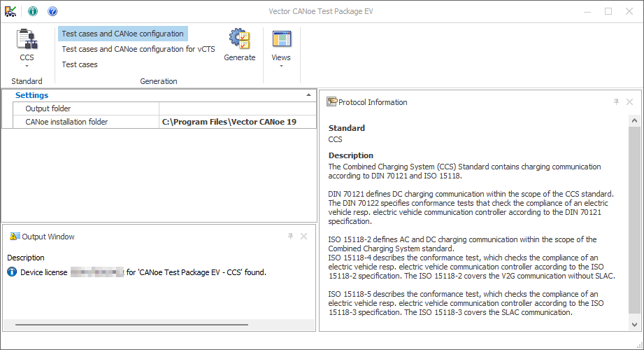Click the Protocol Information panel icon

332,101
